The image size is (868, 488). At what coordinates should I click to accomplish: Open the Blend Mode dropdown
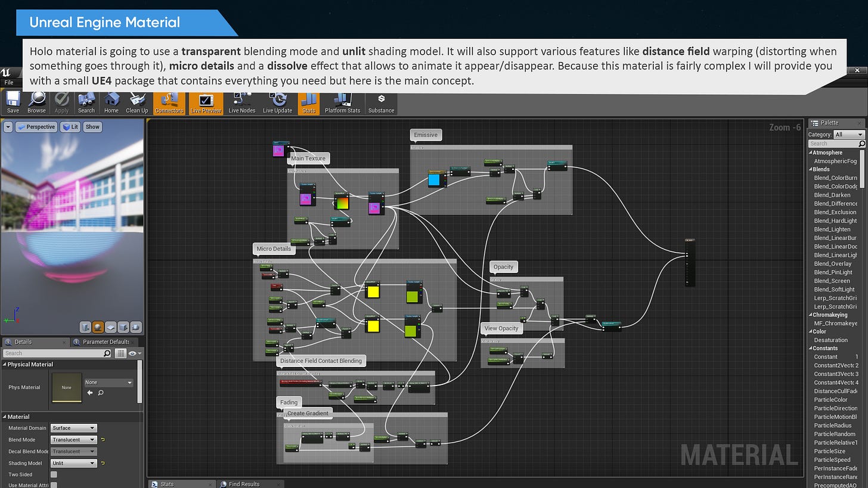pyautogui.click(x=73, y=440)
